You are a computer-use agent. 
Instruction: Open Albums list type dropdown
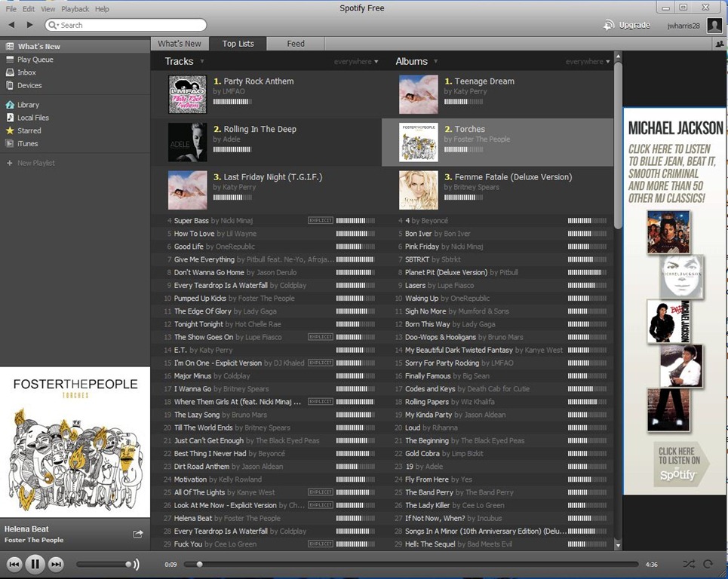tap(435, 61)
